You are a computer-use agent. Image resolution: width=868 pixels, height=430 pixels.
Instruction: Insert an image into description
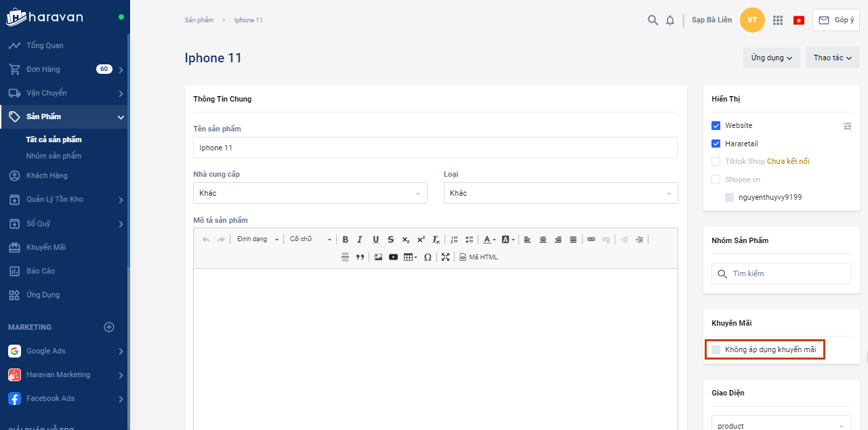(x=378, y=257)
